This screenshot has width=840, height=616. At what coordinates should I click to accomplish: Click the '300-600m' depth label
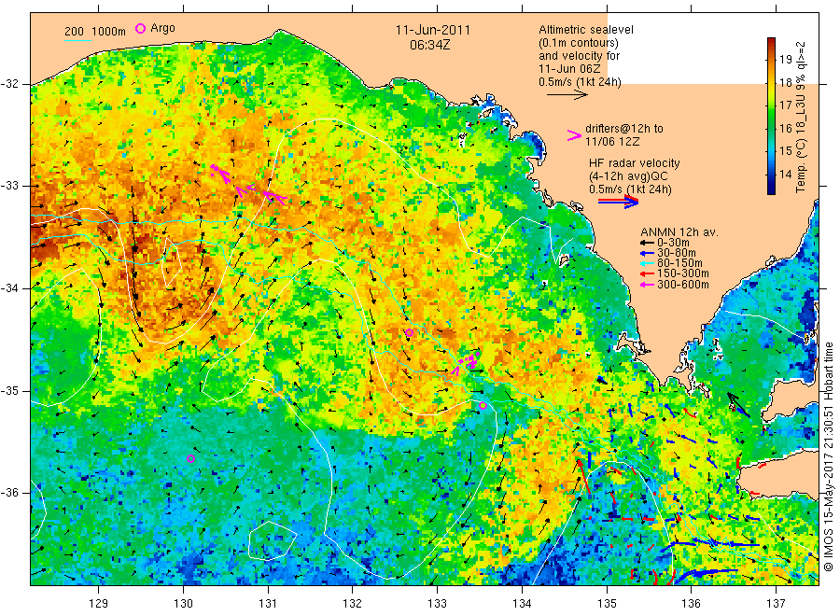point(682,285)
